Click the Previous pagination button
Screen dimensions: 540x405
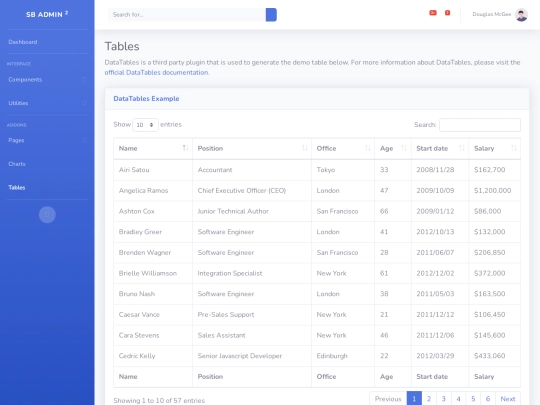[x=388, y=399]
